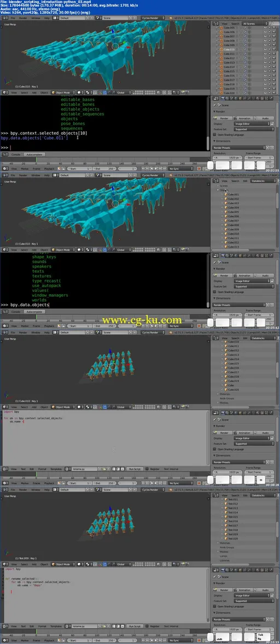The height and width of the screenshot is (644, 280).
Task: Click the text bpy.data.objects['Cube.011'] in the console
Action: (x=34, y=138)
